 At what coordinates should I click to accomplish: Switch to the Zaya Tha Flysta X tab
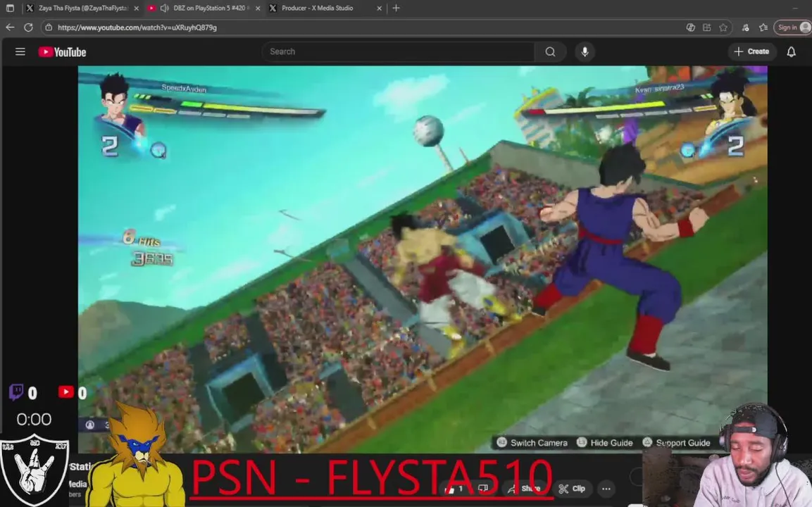[83, 8]
